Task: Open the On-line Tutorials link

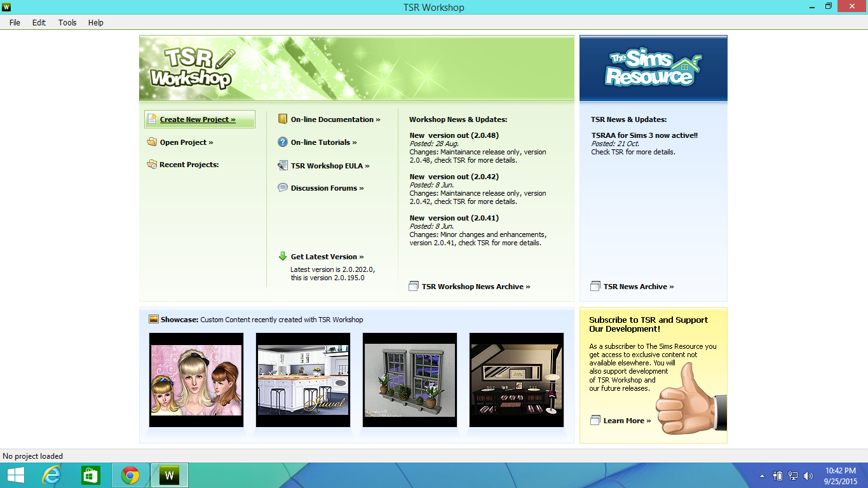Action: coord(324,142)
